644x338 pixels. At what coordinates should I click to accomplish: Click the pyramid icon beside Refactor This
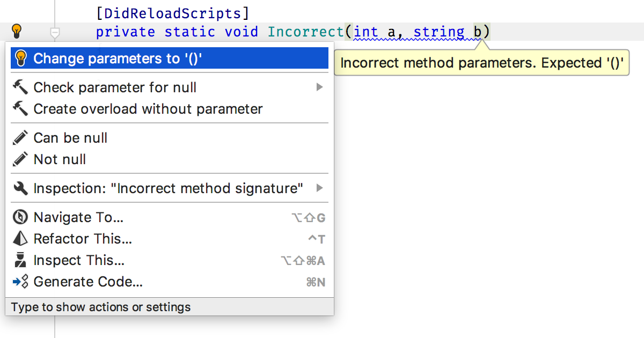pos(20,239)
